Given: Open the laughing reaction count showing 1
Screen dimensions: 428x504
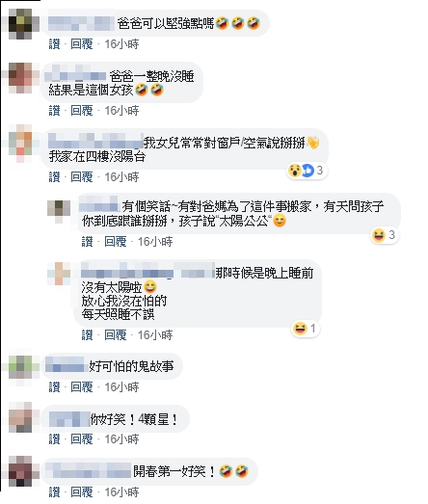Looking at the screenshot, I should point(306,329).
